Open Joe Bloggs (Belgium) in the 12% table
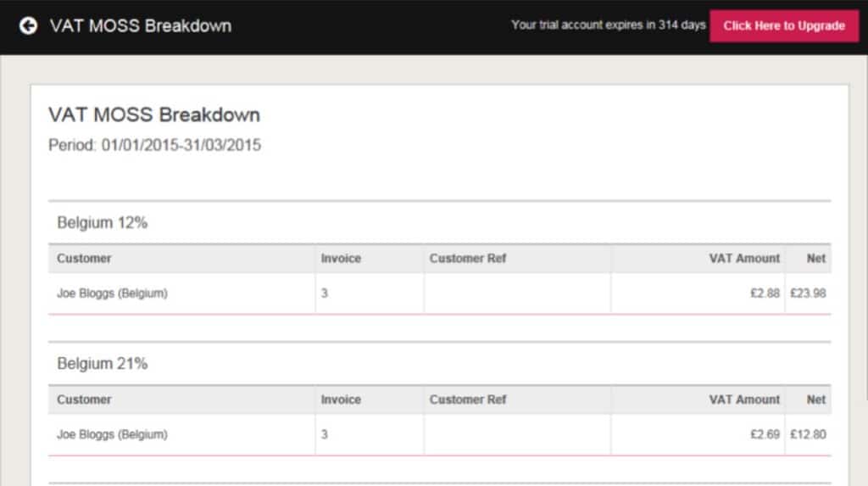This screenshot has height=486, width=868. 112,293
